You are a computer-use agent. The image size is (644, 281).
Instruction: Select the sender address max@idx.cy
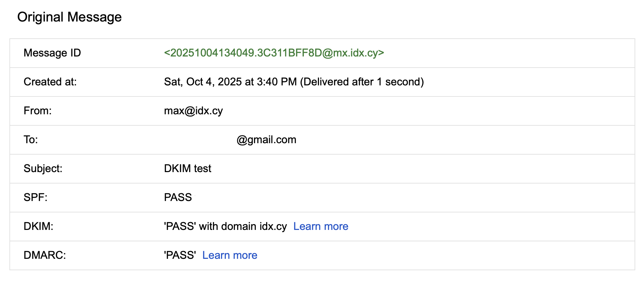tap(193, 111)
